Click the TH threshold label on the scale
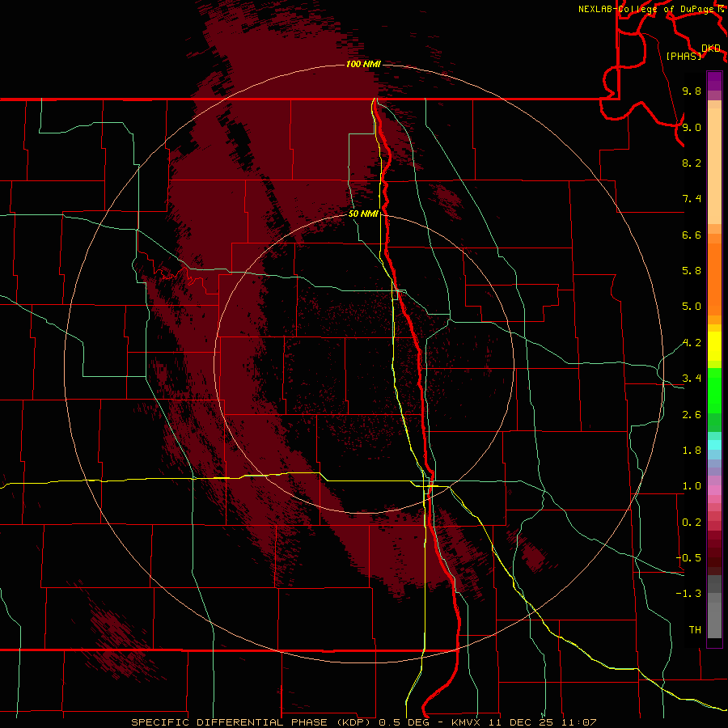 pos(695,630)
